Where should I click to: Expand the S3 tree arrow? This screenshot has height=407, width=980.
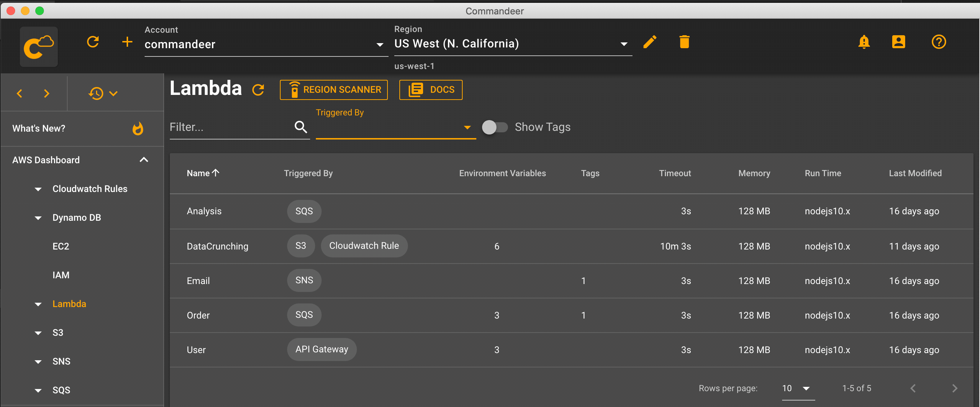point(38,333)
